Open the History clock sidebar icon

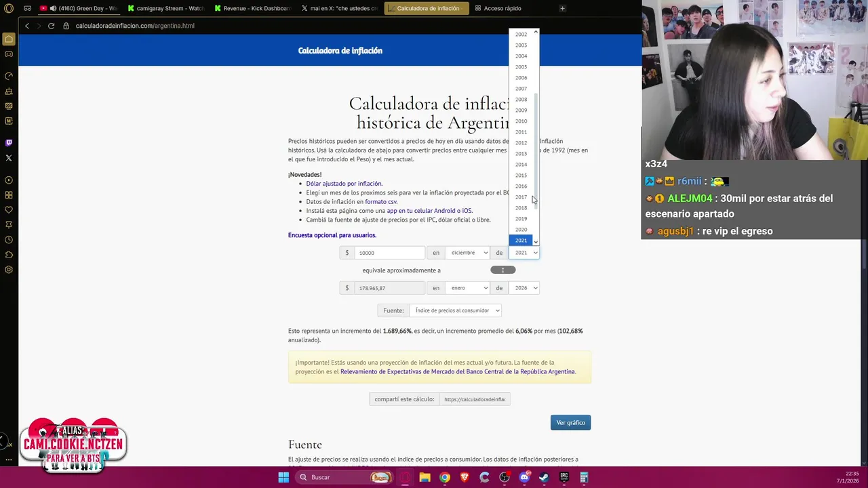tap(9, 240)
